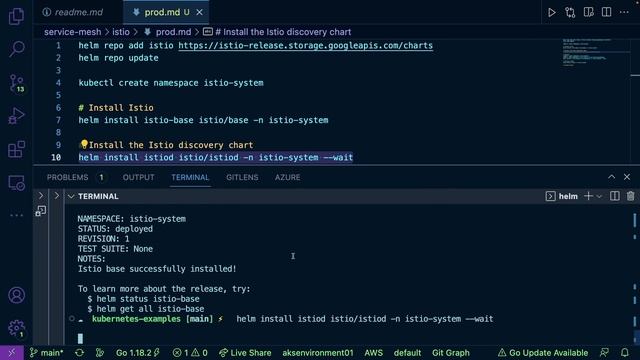This screenshot has width=640, height=360.
Task: Open the feedback icon in status bar
Action: click(x=604, y=353)
